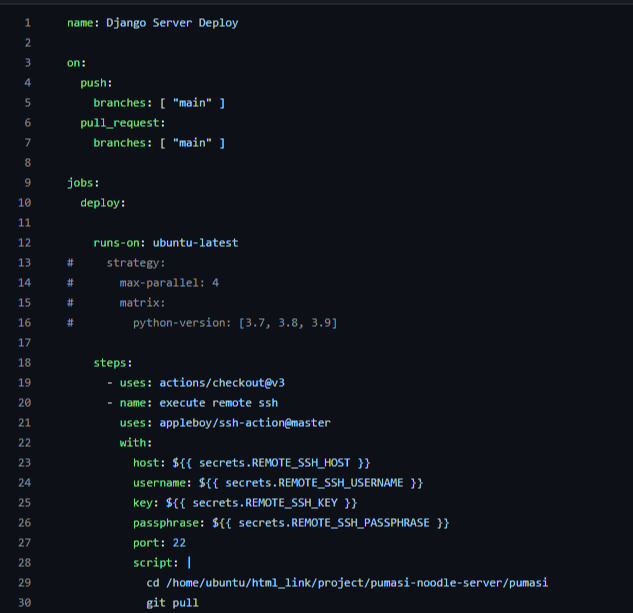The width and height of the screenshot is (633, 613).
Task: Click the 'name' key on line 1
Action: click(80, 23)
